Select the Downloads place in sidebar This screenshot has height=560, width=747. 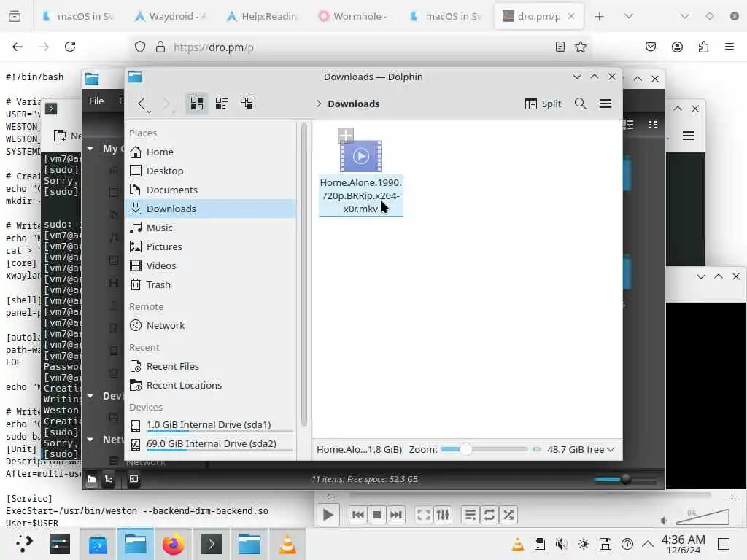click(x=212, y=209)
